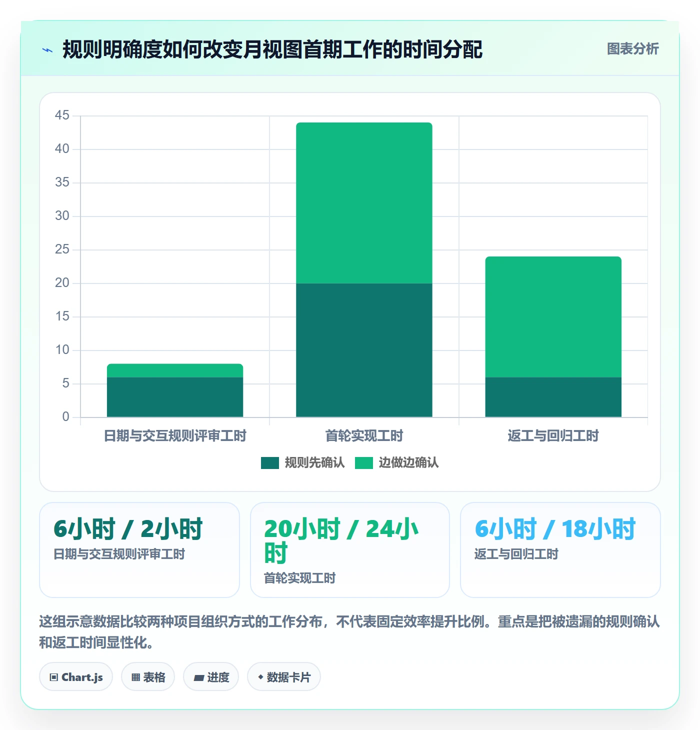Click the light green segment for 首轮实现工时
Image resolution: width=700 pixels, height=730 pixels.
point(364,203)
